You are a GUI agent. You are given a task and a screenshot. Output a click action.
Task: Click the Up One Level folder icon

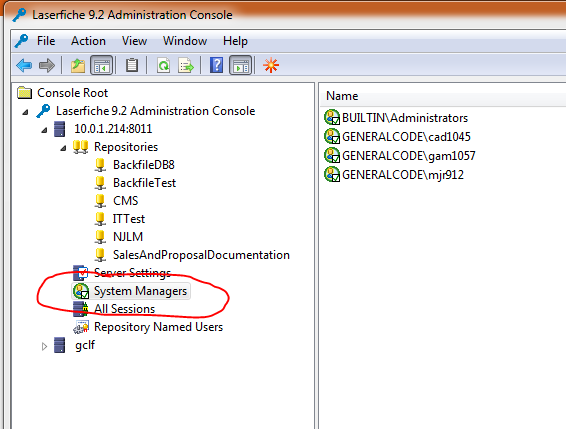pyautogui.click(x=78, y=66)
